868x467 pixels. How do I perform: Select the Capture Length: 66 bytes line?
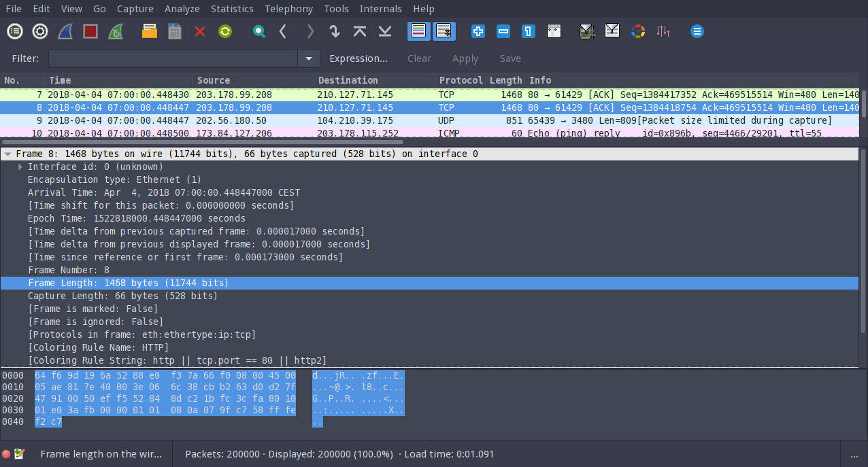click(x=429, y=296)
